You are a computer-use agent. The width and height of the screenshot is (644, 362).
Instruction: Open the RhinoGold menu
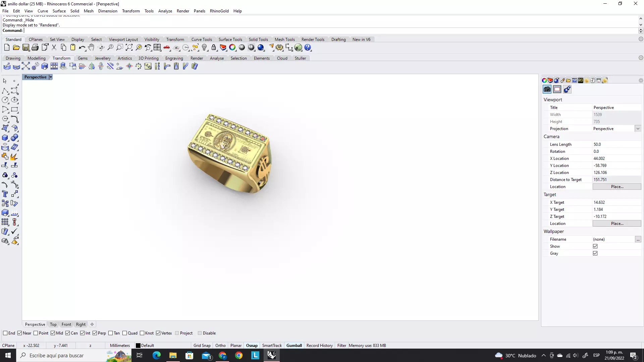click(x=219, y=11)
